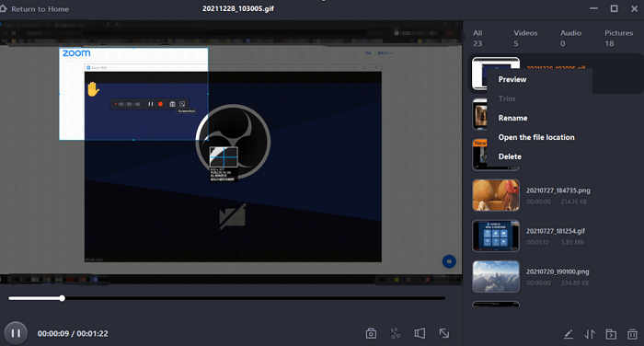
Task: Open the 20210727_184735.png thumbnail
Action: click(x=496, y=195)
